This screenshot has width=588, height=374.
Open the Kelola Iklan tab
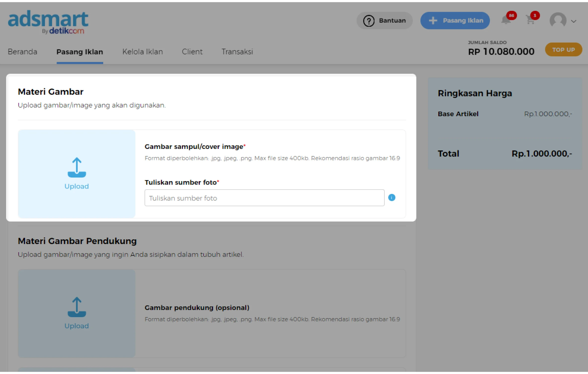pyautogui.click(x=143, y=52)
